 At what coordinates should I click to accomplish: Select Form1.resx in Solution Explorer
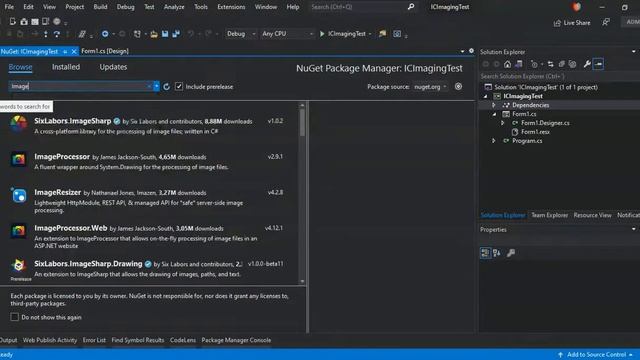click(x=535, y=132)
